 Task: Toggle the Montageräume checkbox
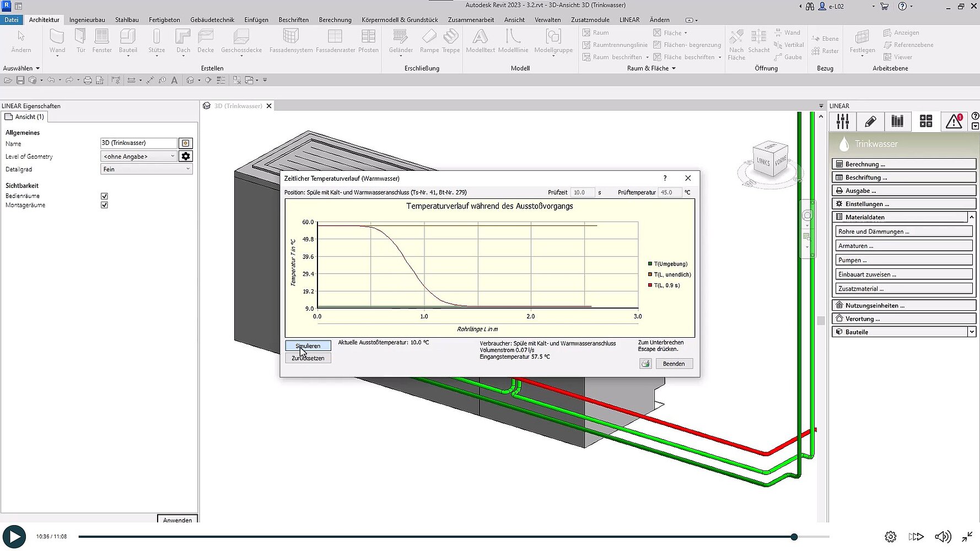click(104, 205)
